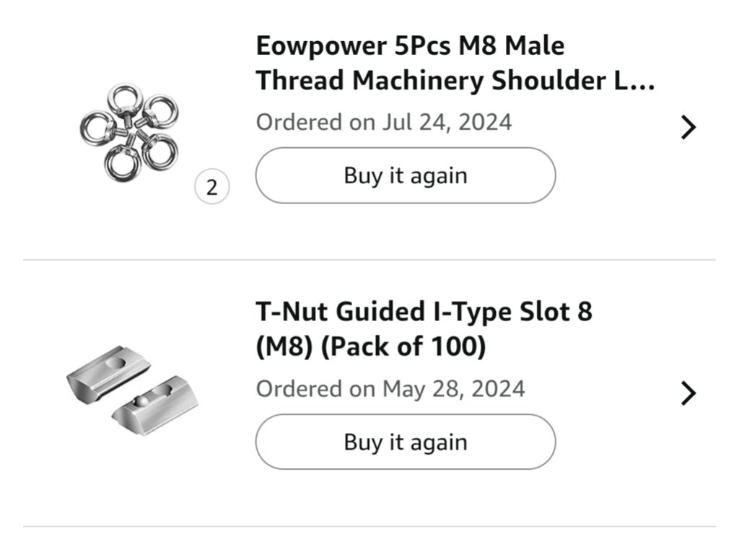Select the Ordered on May 28, 2024 text
The height and width of the screenshot is (560, 739).
coord(390,389)
